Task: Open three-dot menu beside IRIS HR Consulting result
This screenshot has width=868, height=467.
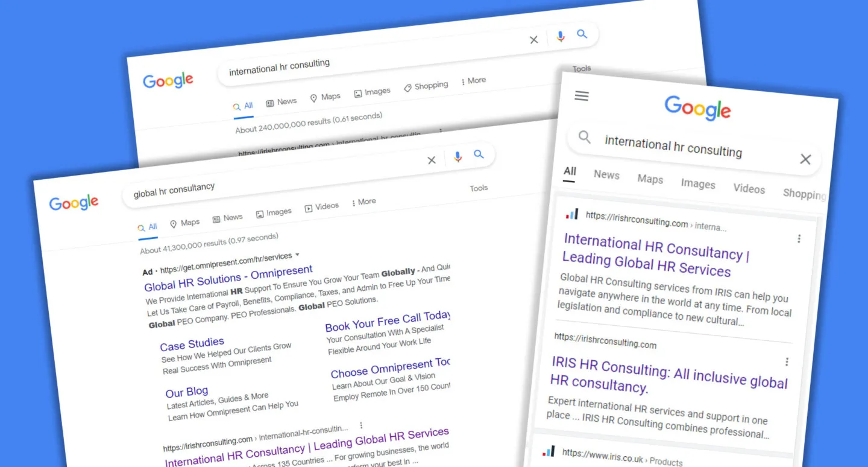Action: coord(787,362)
